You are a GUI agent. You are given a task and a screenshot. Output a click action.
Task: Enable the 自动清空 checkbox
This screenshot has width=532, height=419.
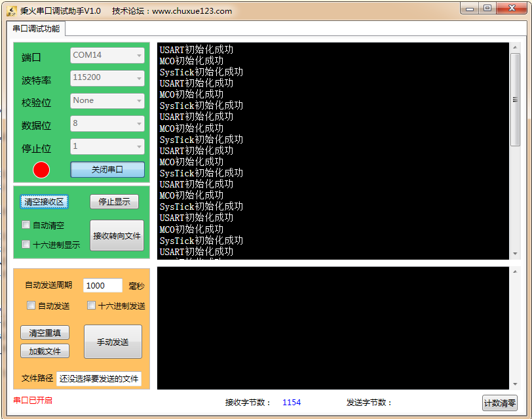(x=26, y=225)
